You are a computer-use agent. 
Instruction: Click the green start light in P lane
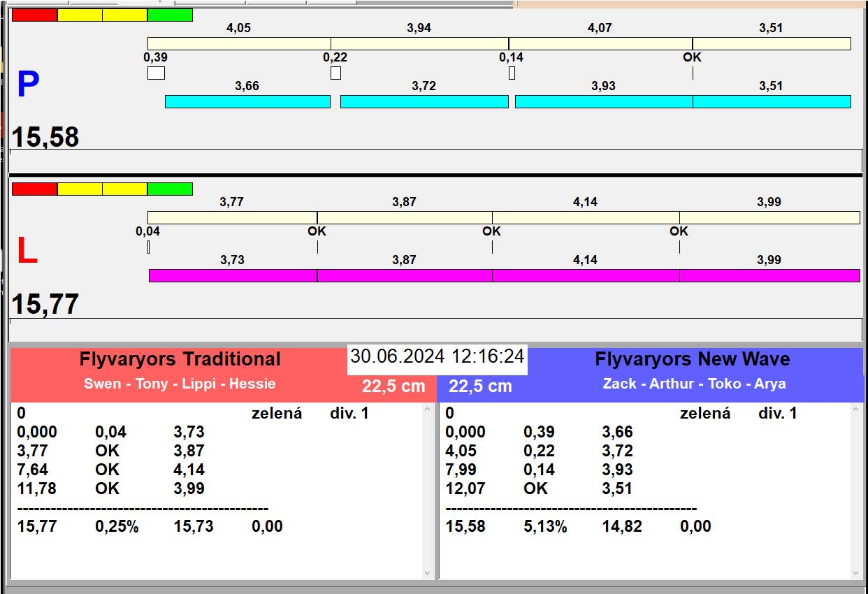[170, 15]
